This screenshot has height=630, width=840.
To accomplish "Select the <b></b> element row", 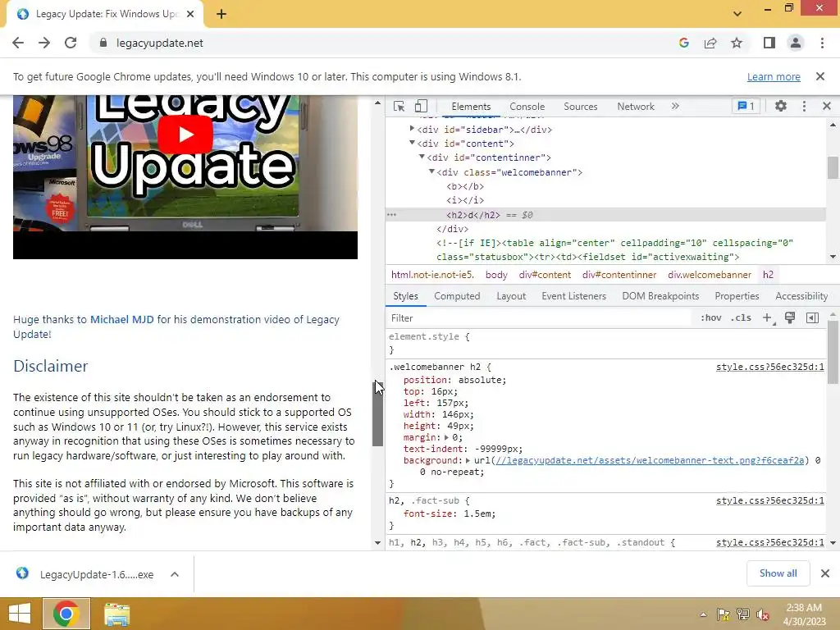I will point(465,186).
